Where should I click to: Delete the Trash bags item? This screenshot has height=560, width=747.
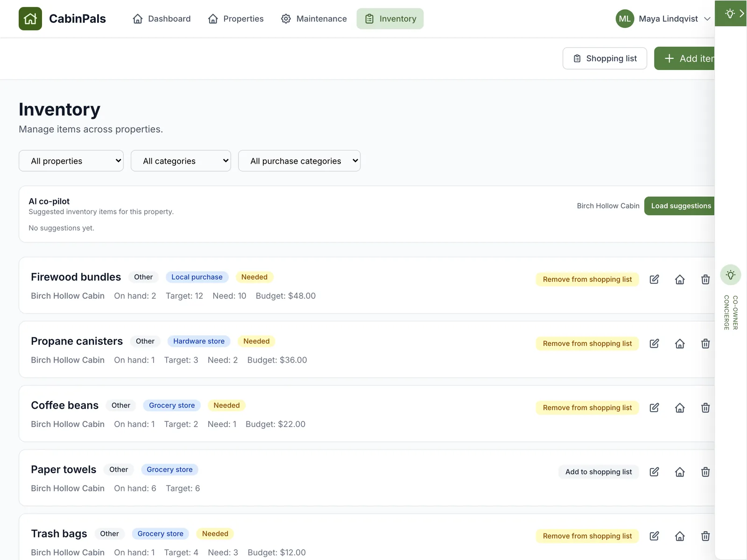(705, 536)
